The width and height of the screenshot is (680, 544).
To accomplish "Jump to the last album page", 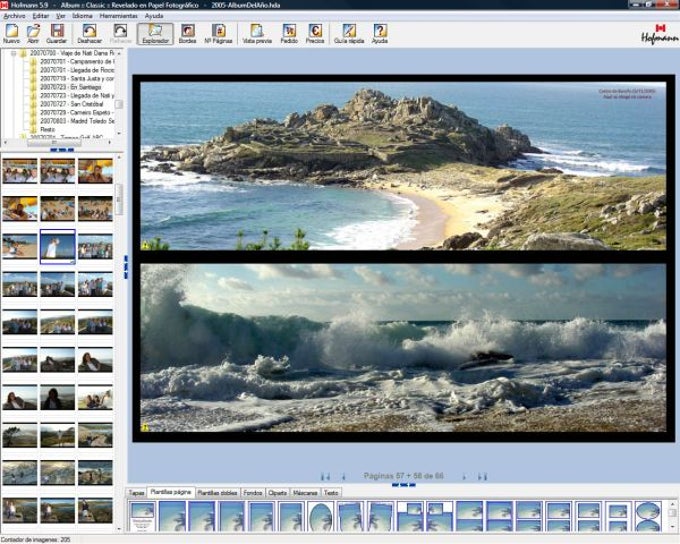I will tap(482, 476).
